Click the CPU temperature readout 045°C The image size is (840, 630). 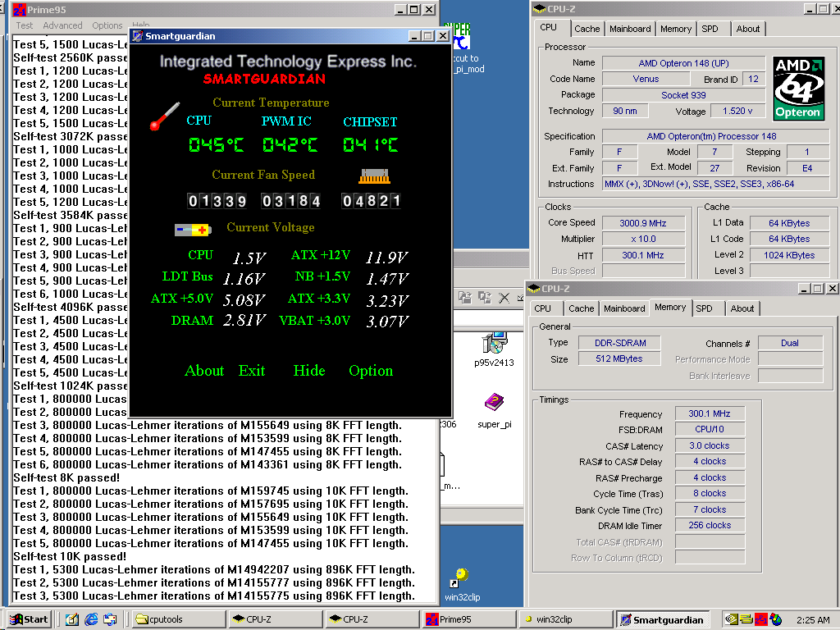coord(217,144)
